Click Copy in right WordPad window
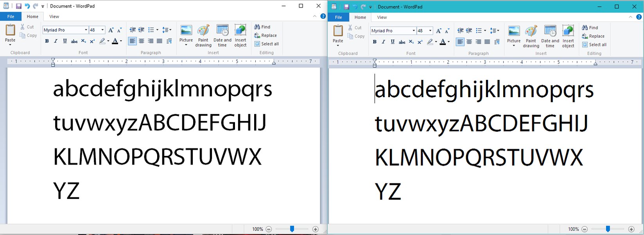 click(x=356, y=36)
